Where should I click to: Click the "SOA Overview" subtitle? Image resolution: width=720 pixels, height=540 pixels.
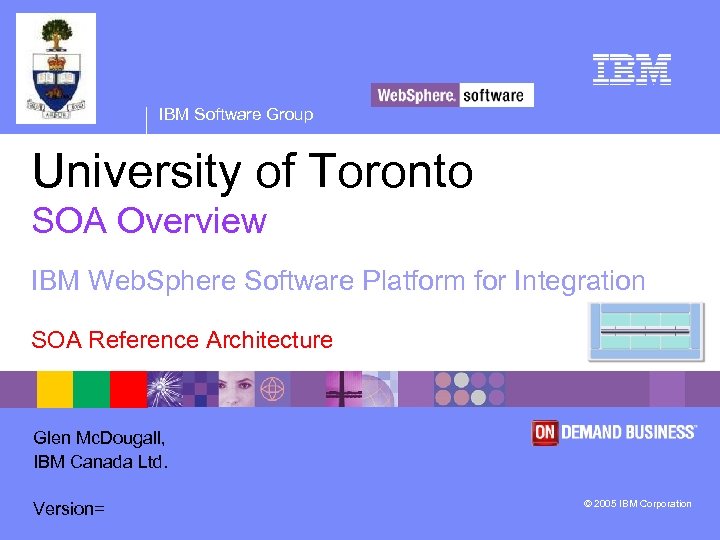pos(149,221)
